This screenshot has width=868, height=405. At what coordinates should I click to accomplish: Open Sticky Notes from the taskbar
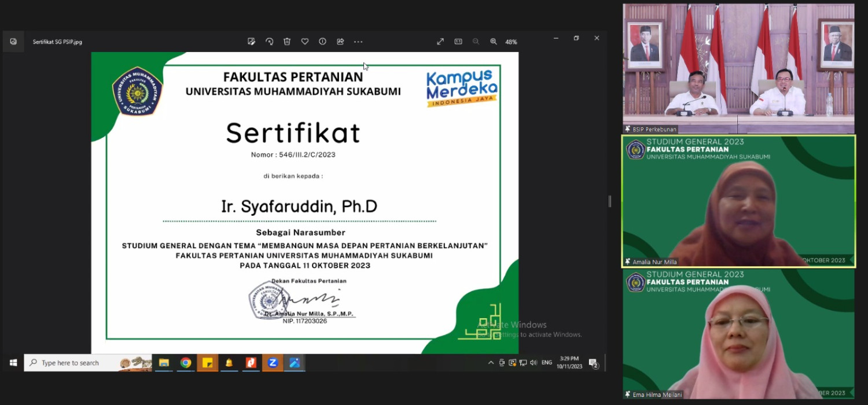click(207, 363)
